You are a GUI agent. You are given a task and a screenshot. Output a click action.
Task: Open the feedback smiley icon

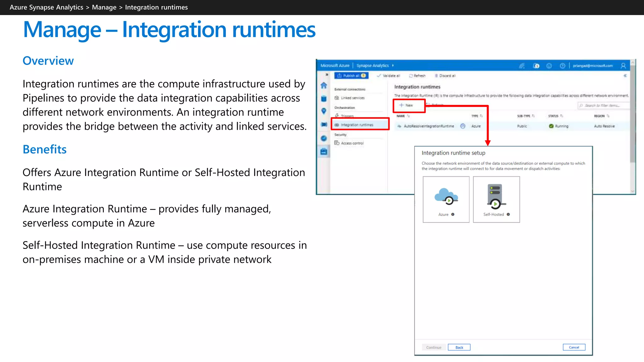tap(549, 66)
